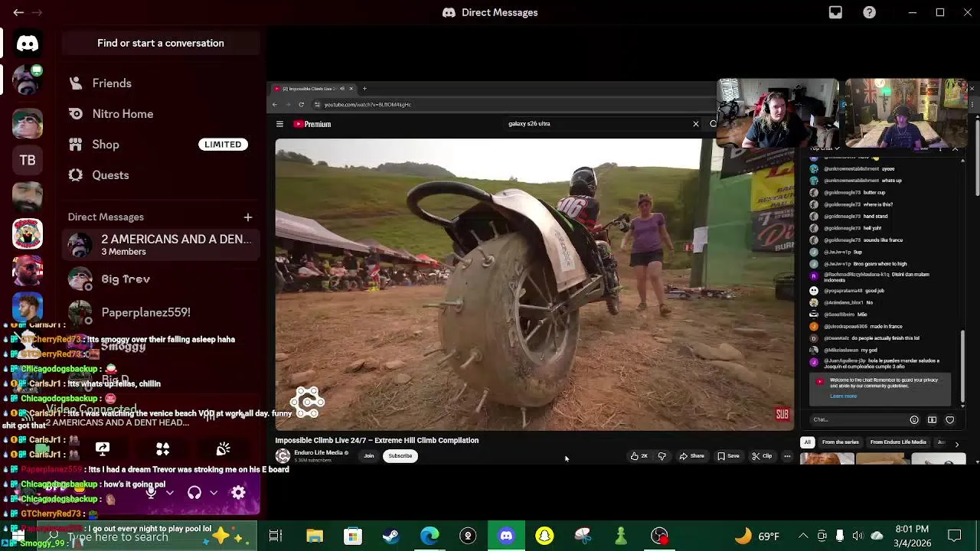This screenshot has width=980, height=551.
Task: Mute the Impossible Climb browser tab audio
Action: click(x=341, y=89)
